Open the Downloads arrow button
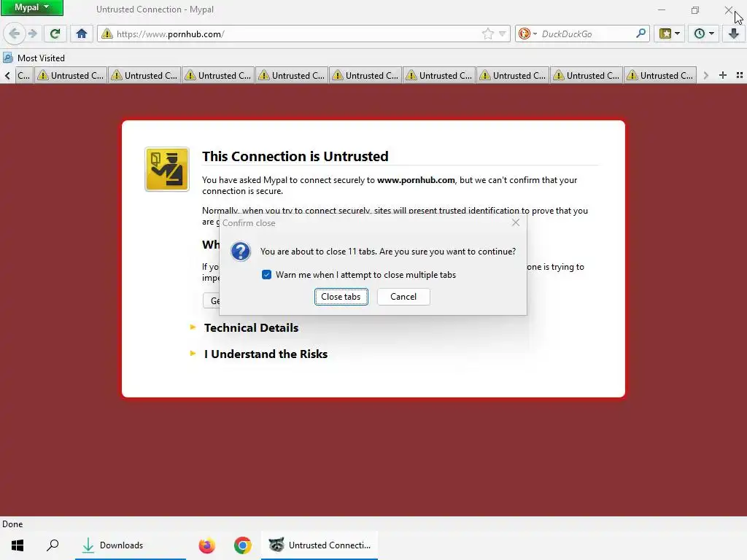The image size is (747, 560). 734,34
